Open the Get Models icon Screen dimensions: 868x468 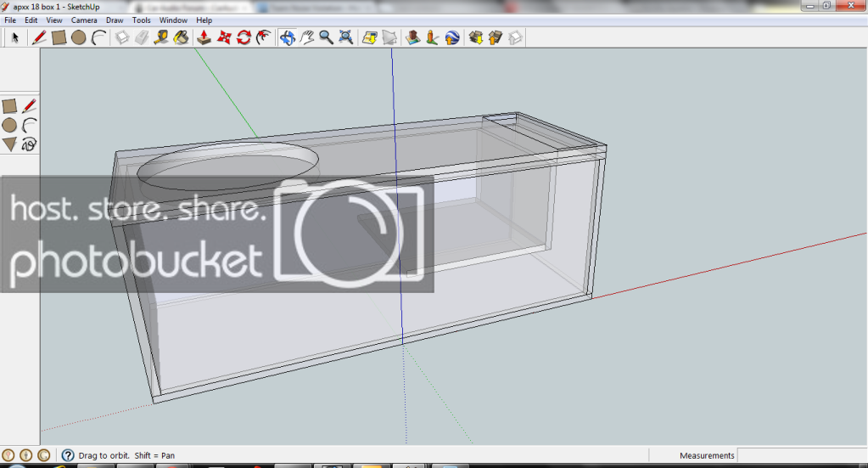pyautogui.click(x=475, y=37)
